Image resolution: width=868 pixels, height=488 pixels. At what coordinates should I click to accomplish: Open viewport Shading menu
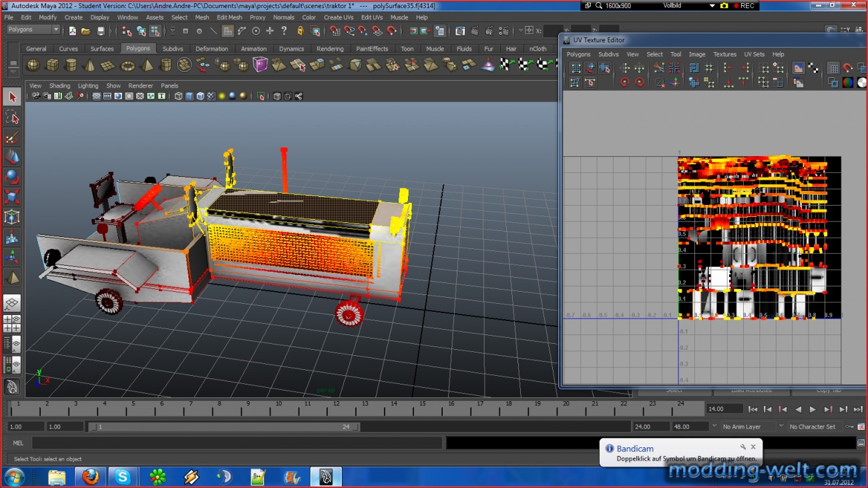[x=59, y=85]
